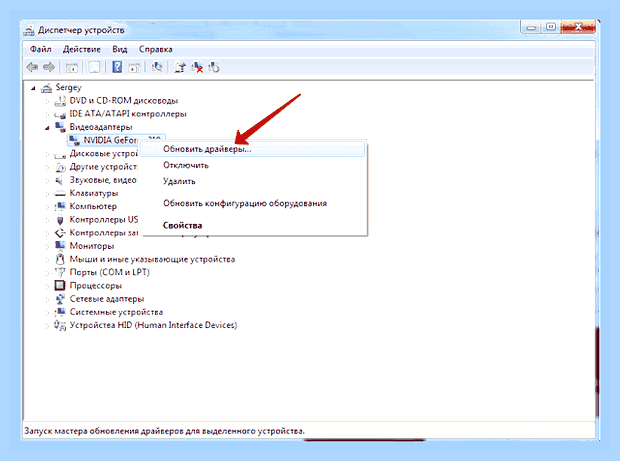
Task: Click the Видеоадаптеры category icon
Action: [x=60, y=127]
